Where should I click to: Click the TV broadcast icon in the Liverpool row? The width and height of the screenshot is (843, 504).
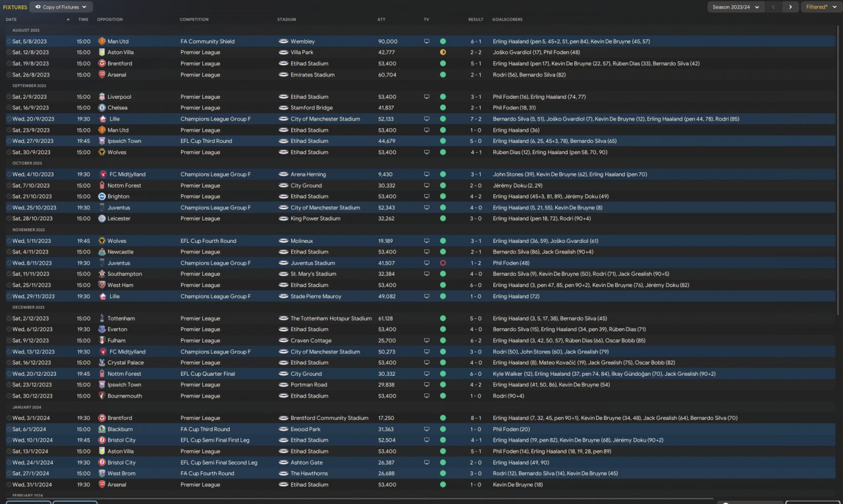pyautogui.click(x=427, y=97)
